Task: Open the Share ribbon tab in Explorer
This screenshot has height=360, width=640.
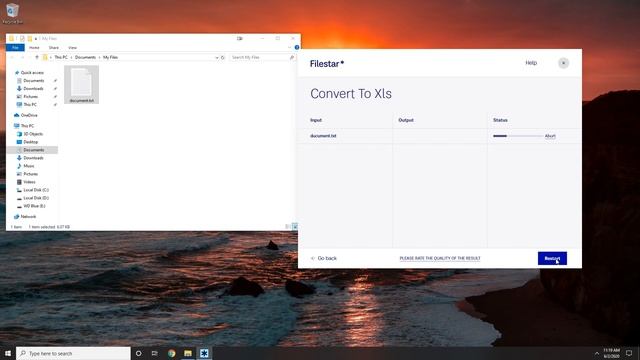Action: click(x=53, y=48)
